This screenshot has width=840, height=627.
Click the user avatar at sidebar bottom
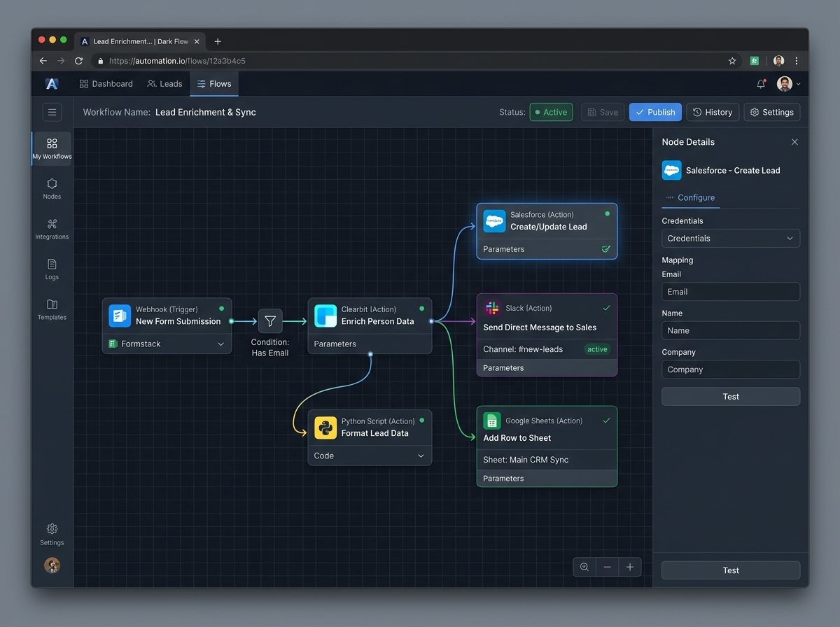52,565
